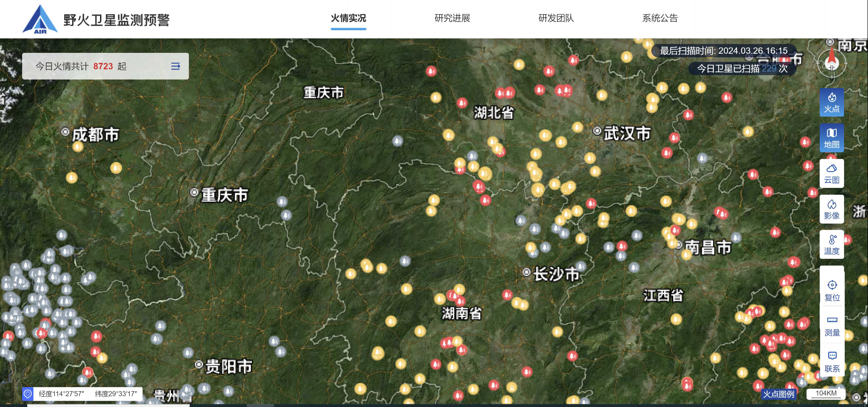868x407 pixels.
Task: Expand today's fire count list
Action: tap(175, 66)
